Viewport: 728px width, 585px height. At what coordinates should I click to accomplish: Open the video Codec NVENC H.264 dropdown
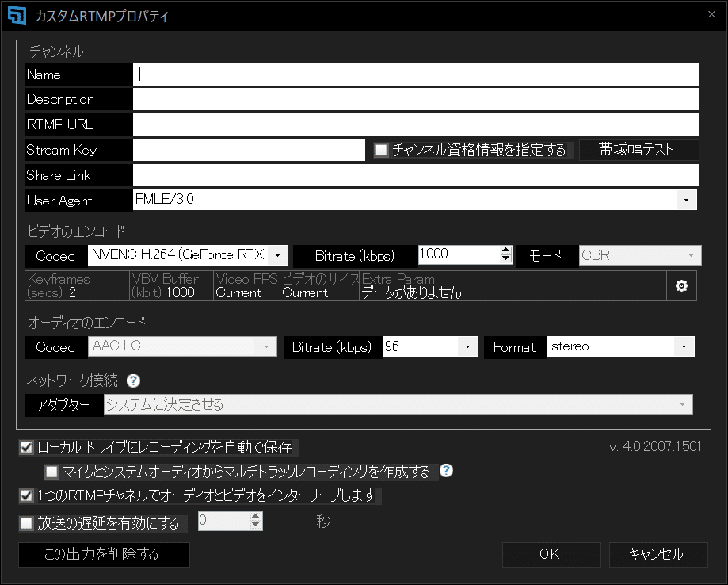277,255
